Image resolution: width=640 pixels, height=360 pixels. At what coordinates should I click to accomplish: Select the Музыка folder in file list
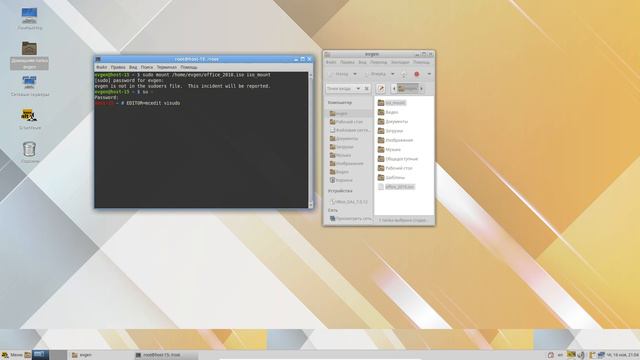[x=389, y=149]
